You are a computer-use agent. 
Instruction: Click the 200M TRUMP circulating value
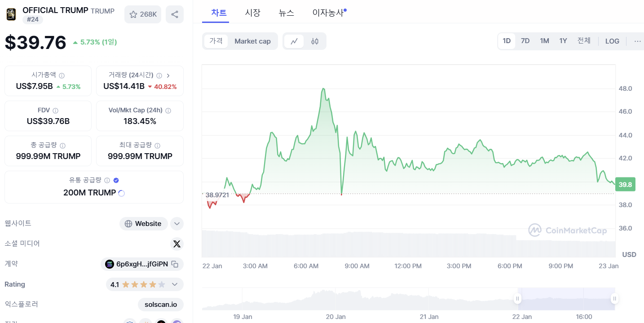tap(89, 193)
